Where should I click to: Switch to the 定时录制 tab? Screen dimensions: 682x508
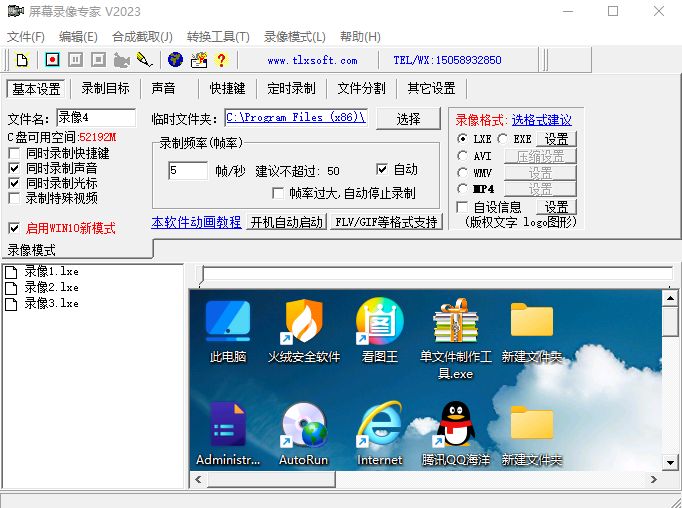pyautogui.click(x=291, y=89)
